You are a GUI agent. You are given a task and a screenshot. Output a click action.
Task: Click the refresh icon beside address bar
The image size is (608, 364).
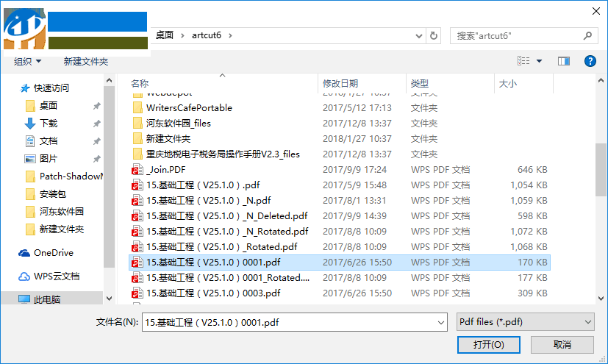434,35
